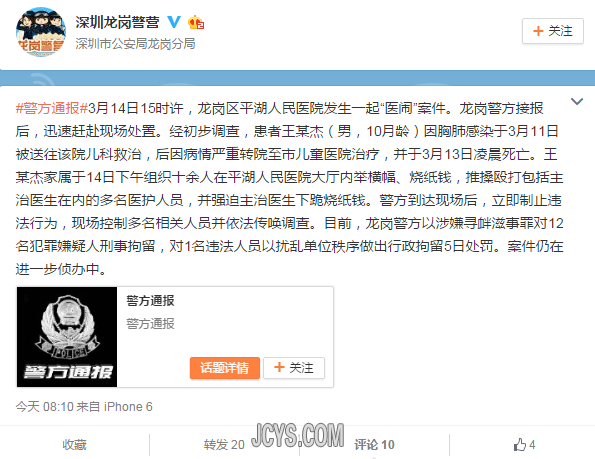Open the #警方通报# hashtag link
595x459 pixels.
(x=52, y=108)
